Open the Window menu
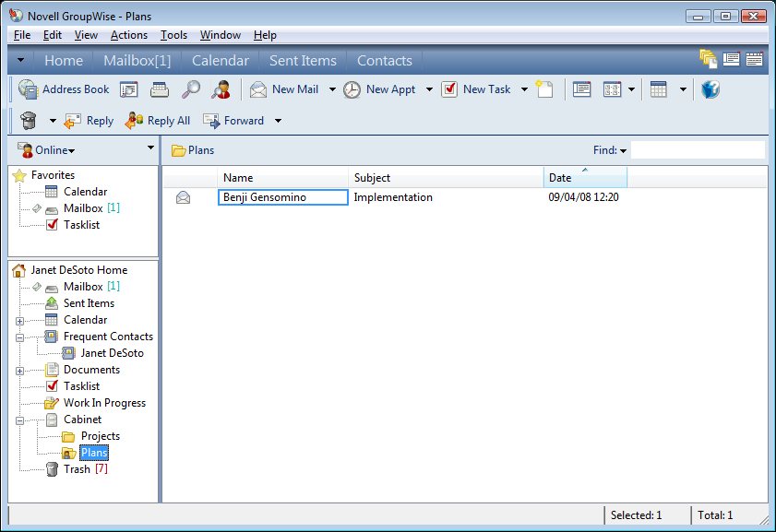 point(221,35)
